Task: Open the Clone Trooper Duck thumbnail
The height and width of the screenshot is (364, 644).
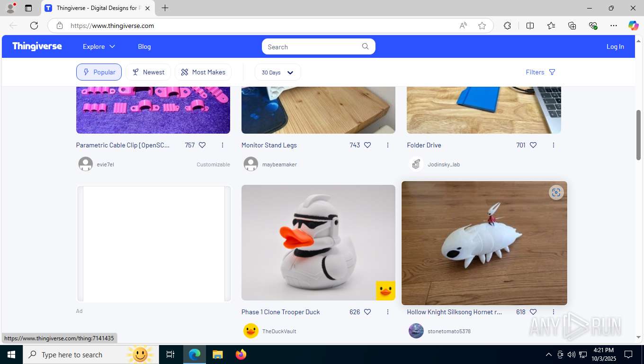Action: (318, 243)
